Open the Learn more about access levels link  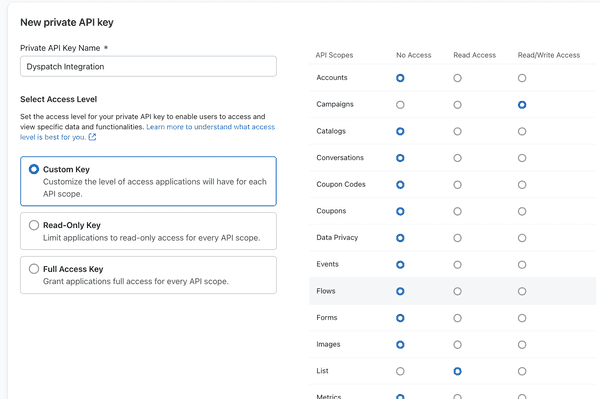147,132
